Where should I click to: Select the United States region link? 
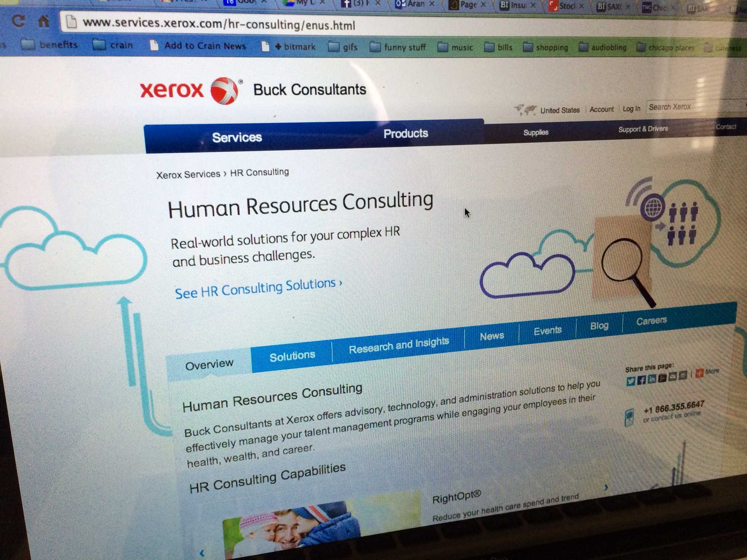[x=560, y=110]
